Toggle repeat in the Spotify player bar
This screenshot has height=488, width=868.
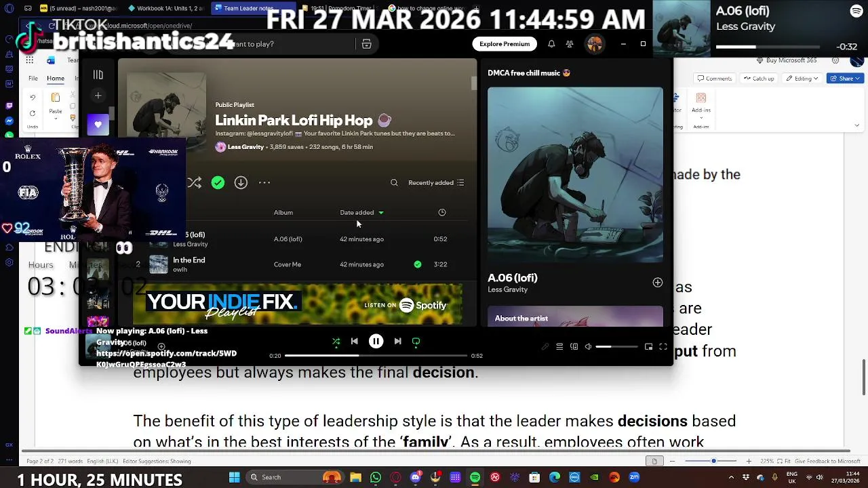(416, 342)
